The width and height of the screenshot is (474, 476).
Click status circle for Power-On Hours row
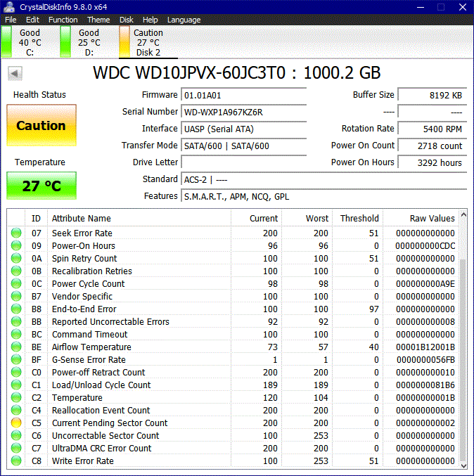click(16, 246)
